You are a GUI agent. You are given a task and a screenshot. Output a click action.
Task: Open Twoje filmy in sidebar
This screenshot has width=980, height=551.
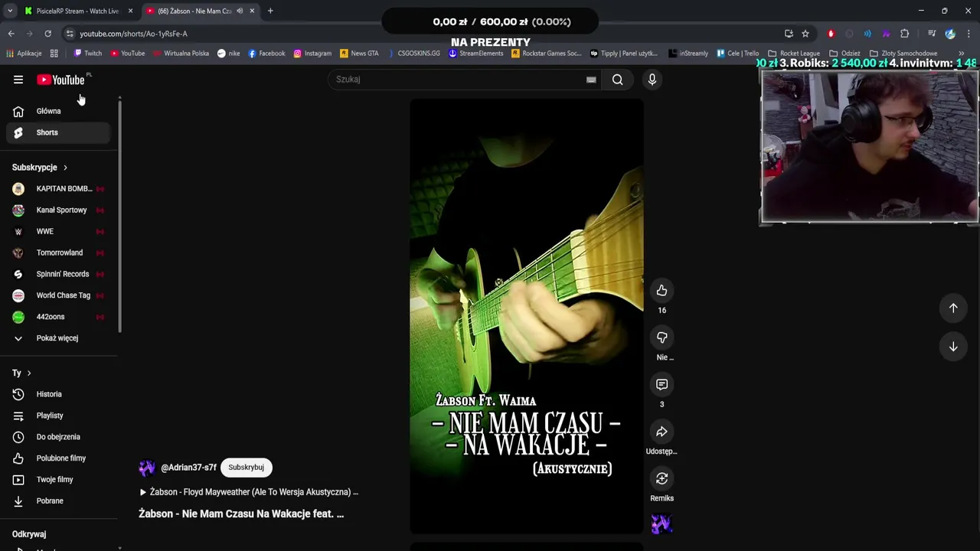pos(59,480)
